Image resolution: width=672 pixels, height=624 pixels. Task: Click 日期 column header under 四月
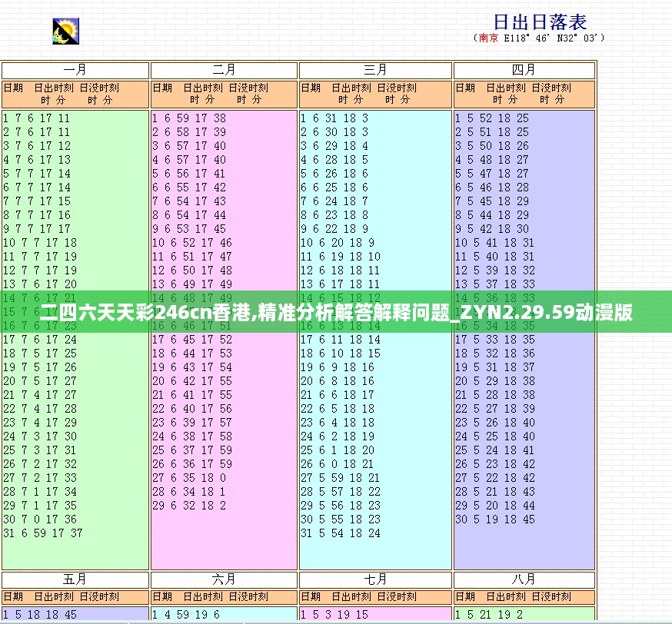click(465, 88)
